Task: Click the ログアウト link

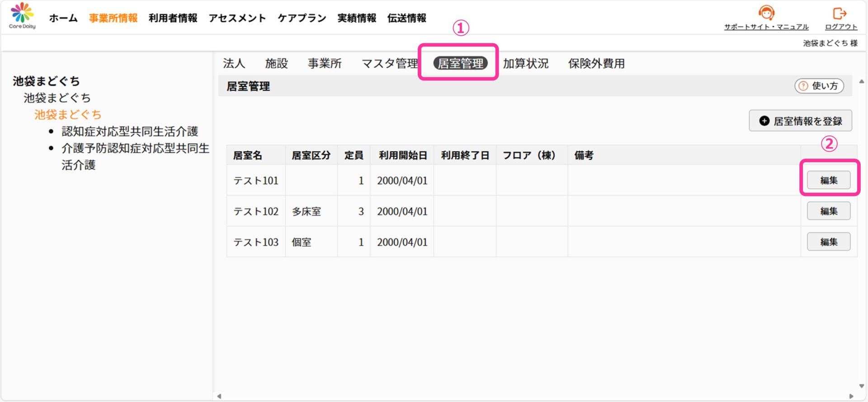Action: (841, 27)
